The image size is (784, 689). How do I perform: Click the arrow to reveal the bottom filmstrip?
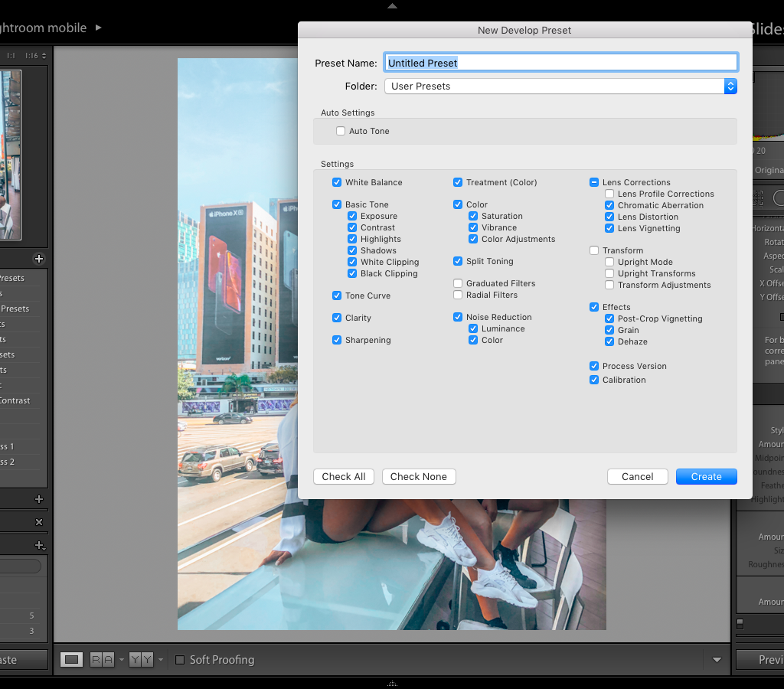[x=391, y=684]
